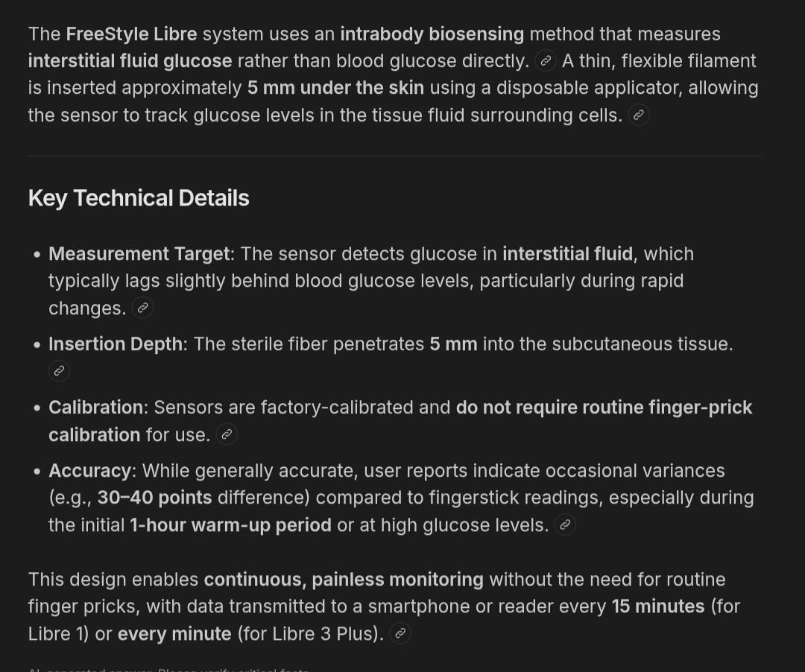Open citation icon after 'high glucose levels.'
The image size is (805, 672).
[x=565, y=524]
